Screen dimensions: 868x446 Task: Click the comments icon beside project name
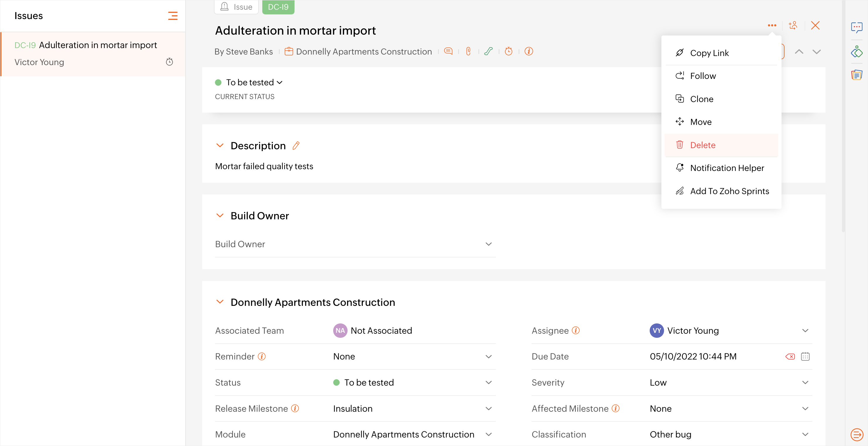pos(448,51)
